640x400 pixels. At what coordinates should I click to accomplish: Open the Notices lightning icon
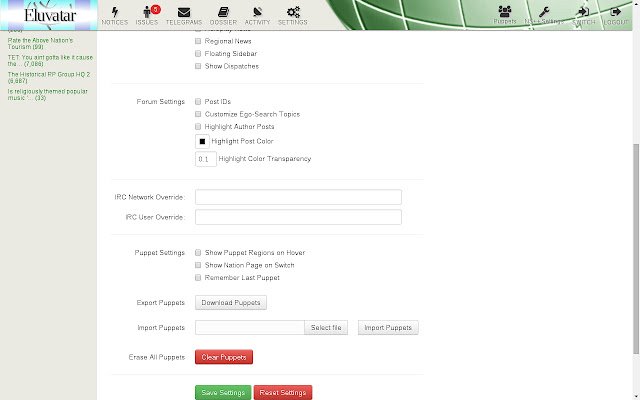tap(115, 12)
